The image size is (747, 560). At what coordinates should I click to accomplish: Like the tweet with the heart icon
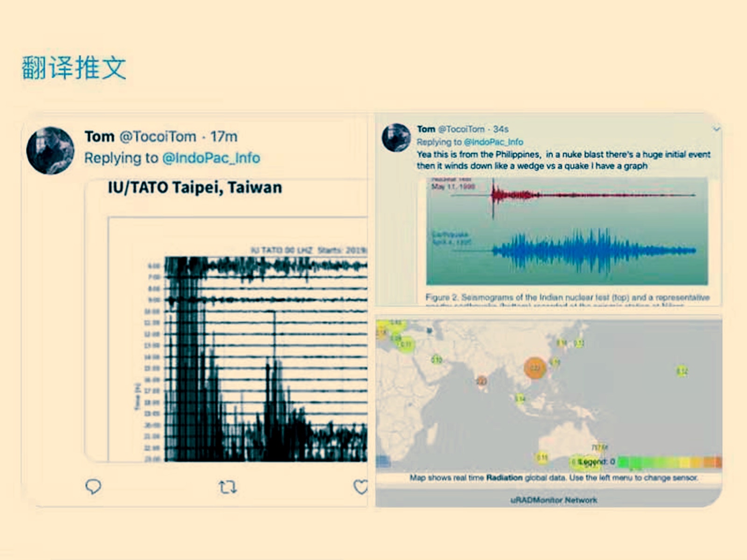(360, 487)
